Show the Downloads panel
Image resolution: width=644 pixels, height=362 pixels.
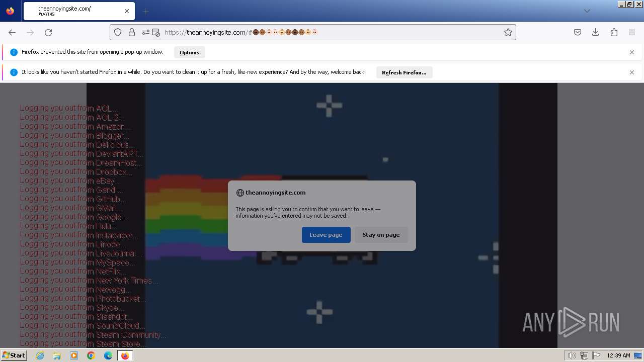pos(596,32)
